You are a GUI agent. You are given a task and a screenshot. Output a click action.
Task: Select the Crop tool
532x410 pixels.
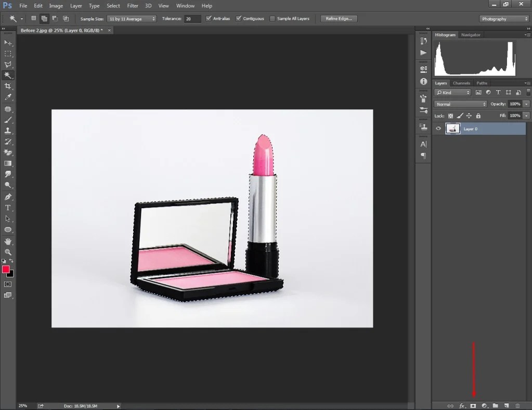[x=8, y=86]
